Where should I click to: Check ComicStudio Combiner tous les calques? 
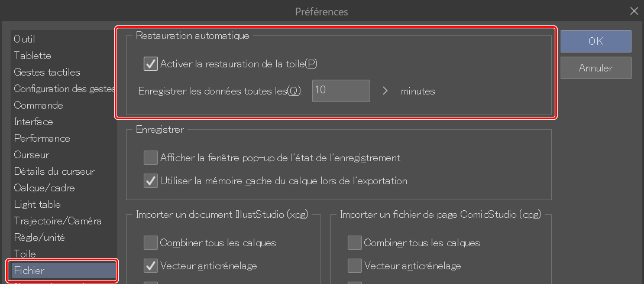click(x=355, y=243)
